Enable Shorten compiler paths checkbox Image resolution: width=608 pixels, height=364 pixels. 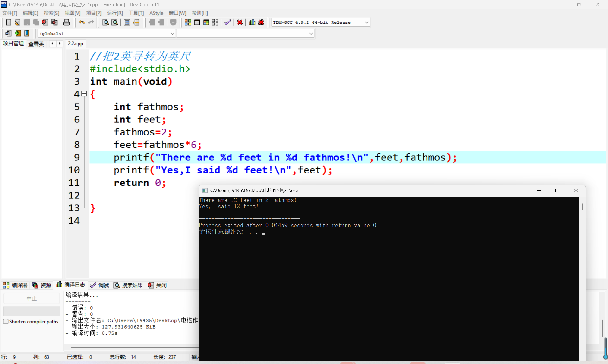point(6,322)
